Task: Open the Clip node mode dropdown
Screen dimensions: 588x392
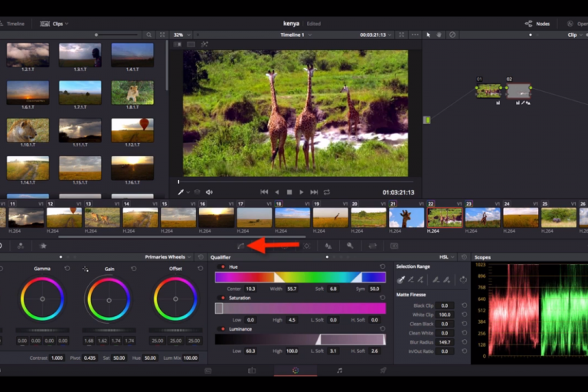Action: [x=575, y=34]
